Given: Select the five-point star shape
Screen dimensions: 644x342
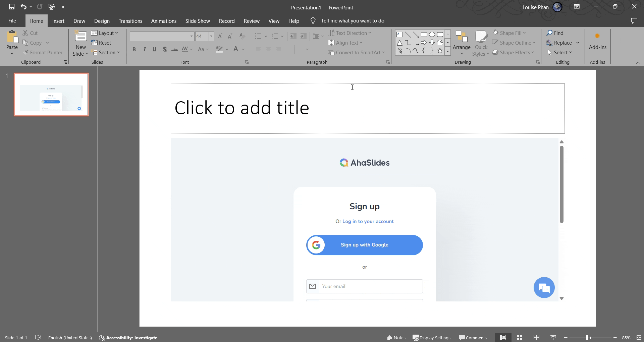Looking at the screenshot, I should pyautogui.click(x=440, y=51).
